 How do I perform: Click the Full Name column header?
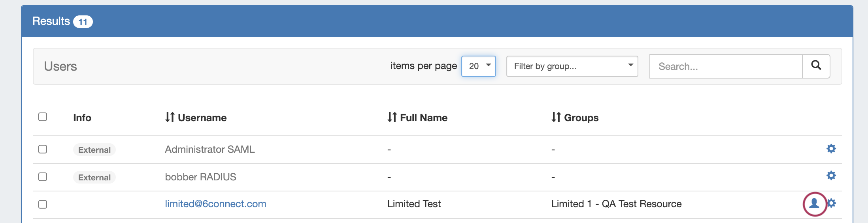[424, 118]
